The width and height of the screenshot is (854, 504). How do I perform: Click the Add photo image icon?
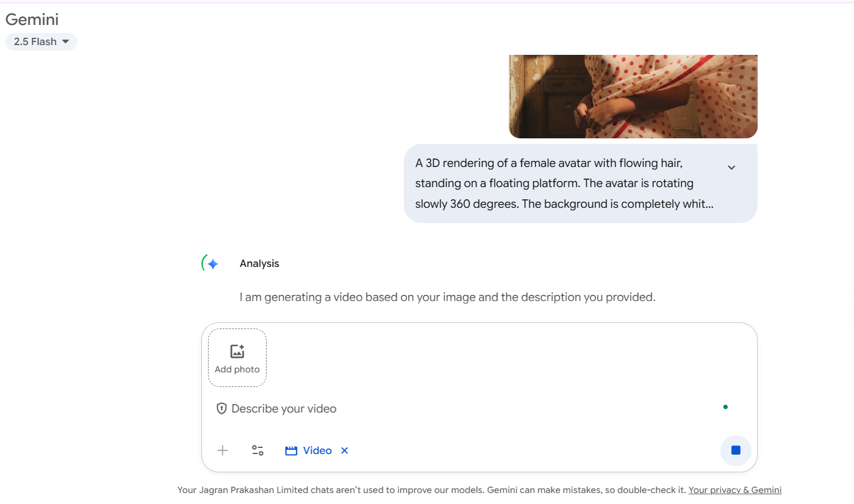pos(237,351)
